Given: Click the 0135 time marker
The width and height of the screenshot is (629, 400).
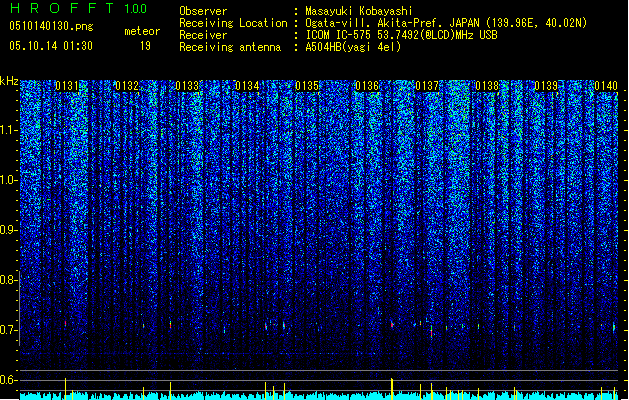Looking at the screenshot, I should click(307, 86).
